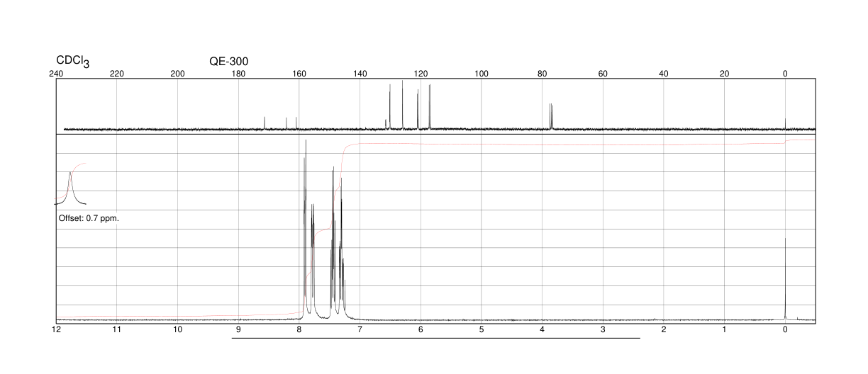This screenshot has height=374, width=868.
Task: Click the 40 tick on carbon axis
Action: 664,74
